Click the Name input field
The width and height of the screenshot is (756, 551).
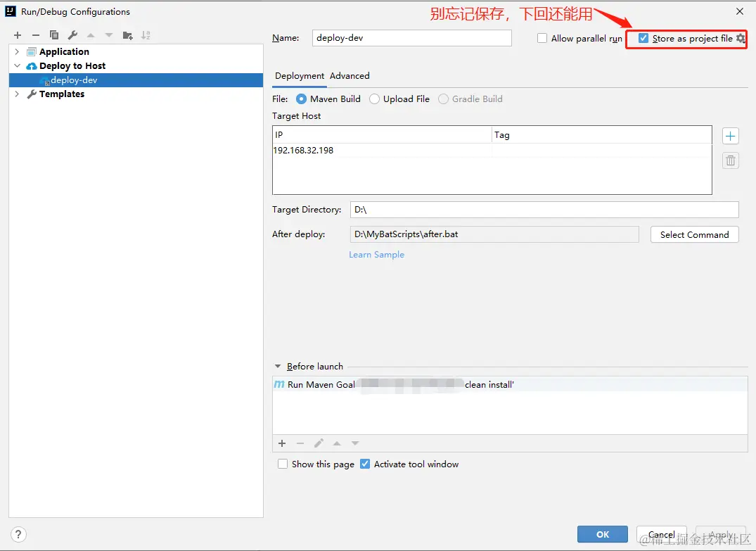411,38
